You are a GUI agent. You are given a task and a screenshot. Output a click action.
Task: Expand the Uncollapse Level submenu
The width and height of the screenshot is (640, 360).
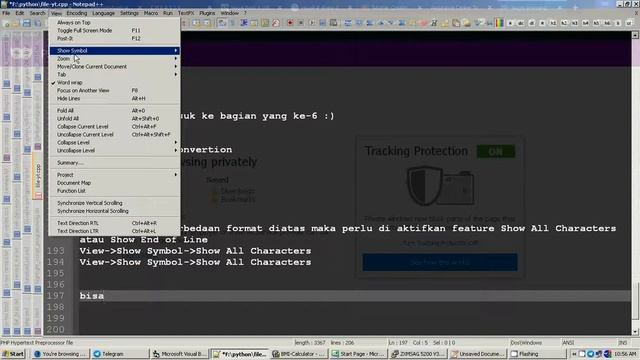click(x=114, y=151)
